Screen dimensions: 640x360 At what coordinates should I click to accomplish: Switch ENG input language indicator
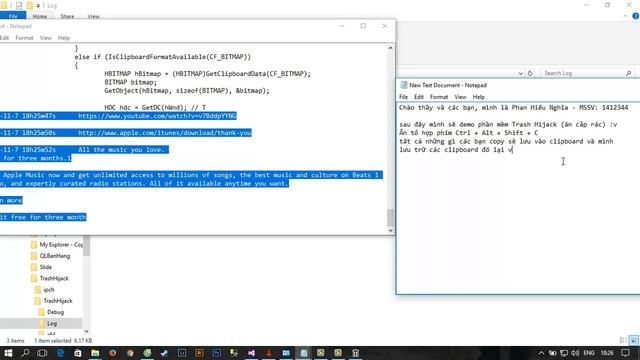pyautogui.click(x=589, y=353)
